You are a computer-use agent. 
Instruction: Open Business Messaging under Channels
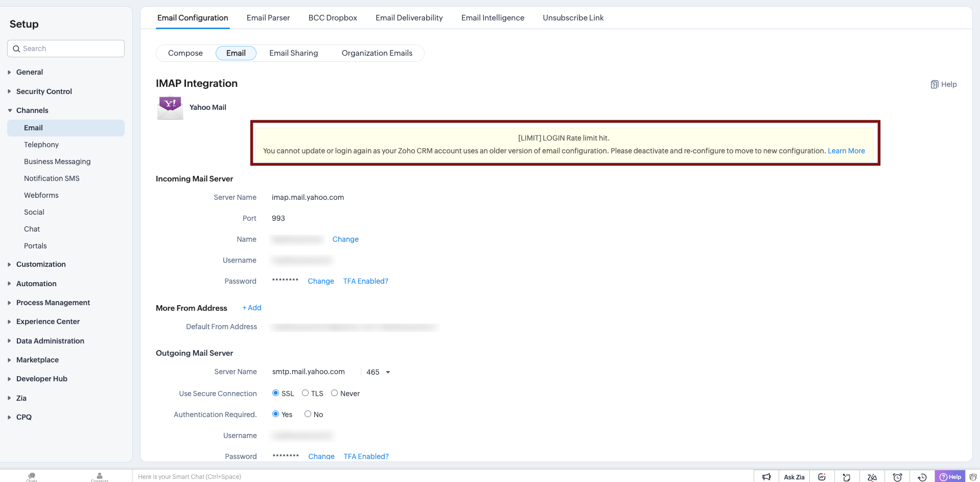(x=57, y=162)
